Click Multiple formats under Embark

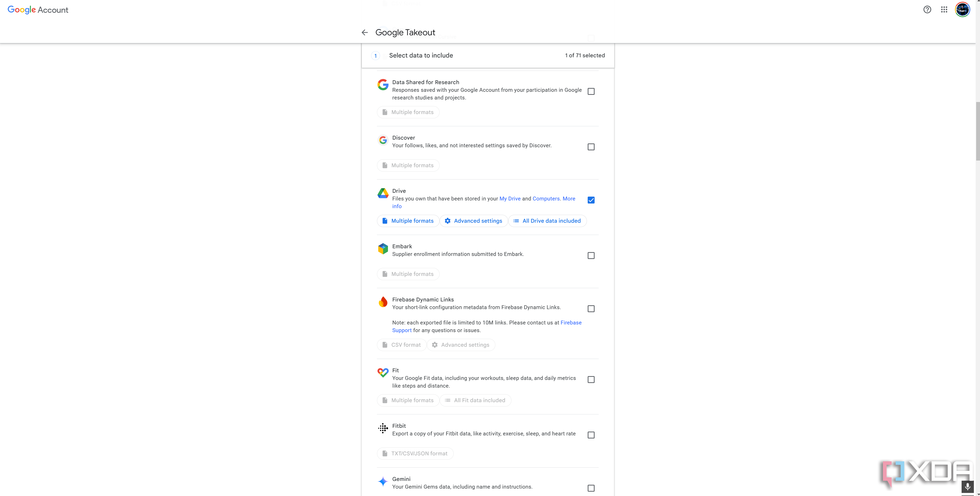[408, 274]
